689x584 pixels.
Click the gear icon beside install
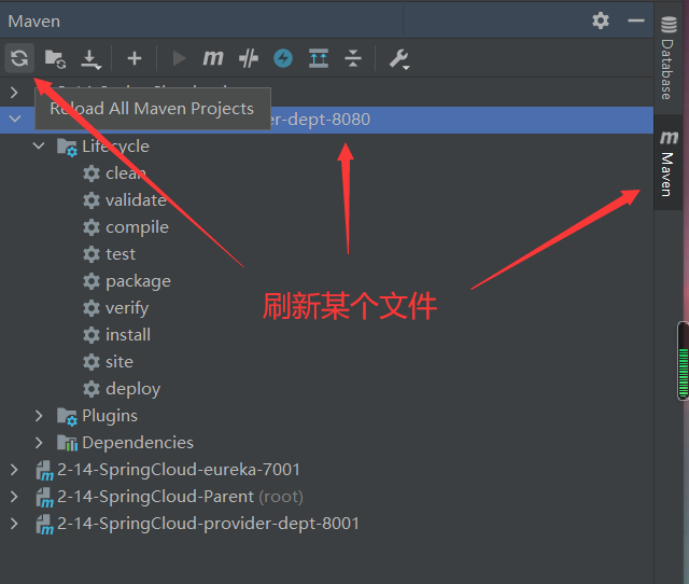[91, 335]
